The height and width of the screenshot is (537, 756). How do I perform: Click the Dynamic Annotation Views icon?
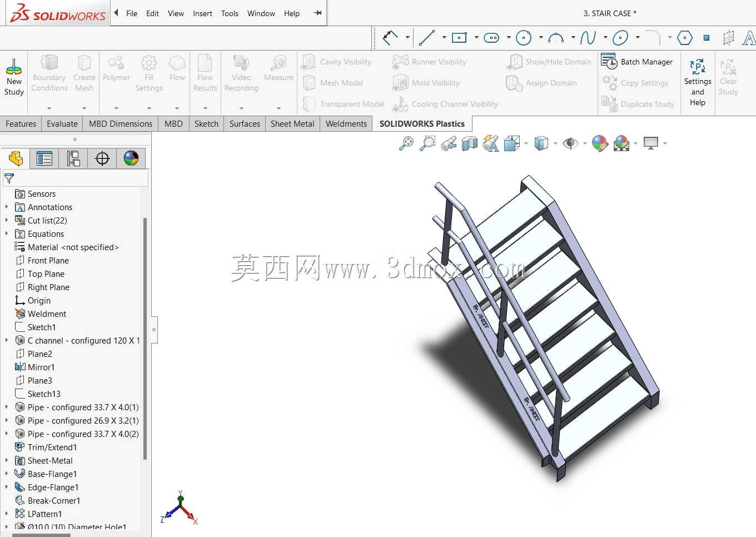[491, 143]
